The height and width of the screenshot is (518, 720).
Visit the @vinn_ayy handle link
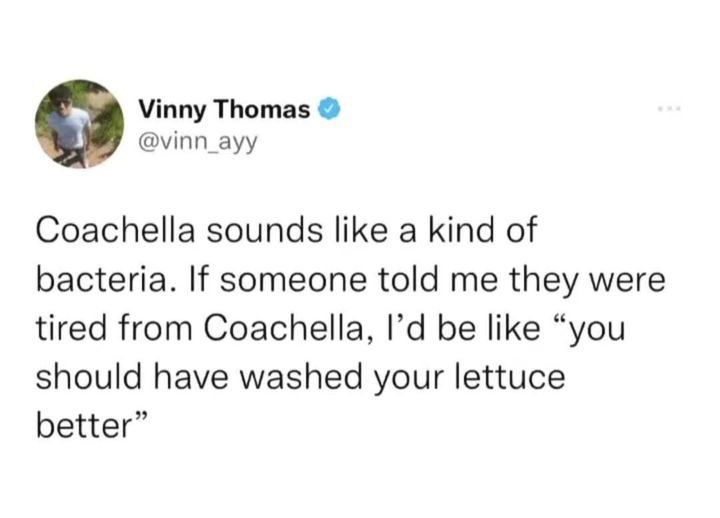pyautogui.click(x=197, y=144)
